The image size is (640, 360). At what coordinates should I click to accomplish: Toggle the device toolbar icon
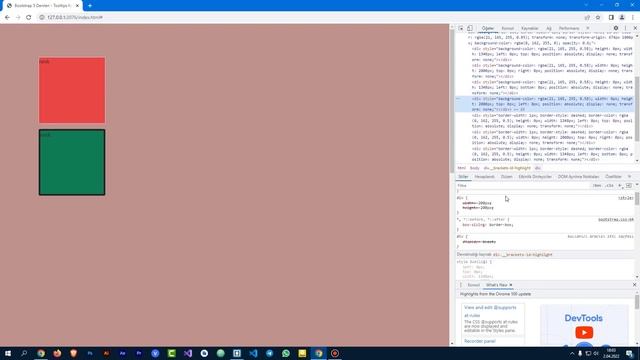click(470, 28)
